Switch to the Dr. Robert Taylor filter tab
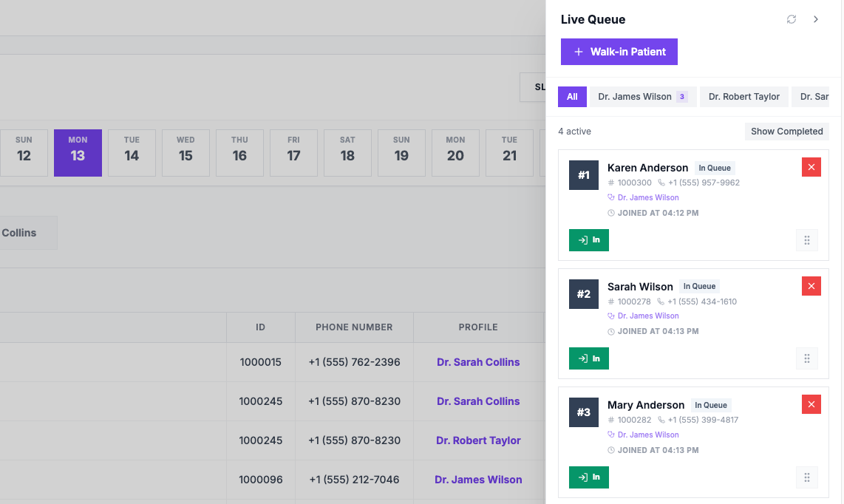Screen dimensions: 844x504 coord(744,96)
